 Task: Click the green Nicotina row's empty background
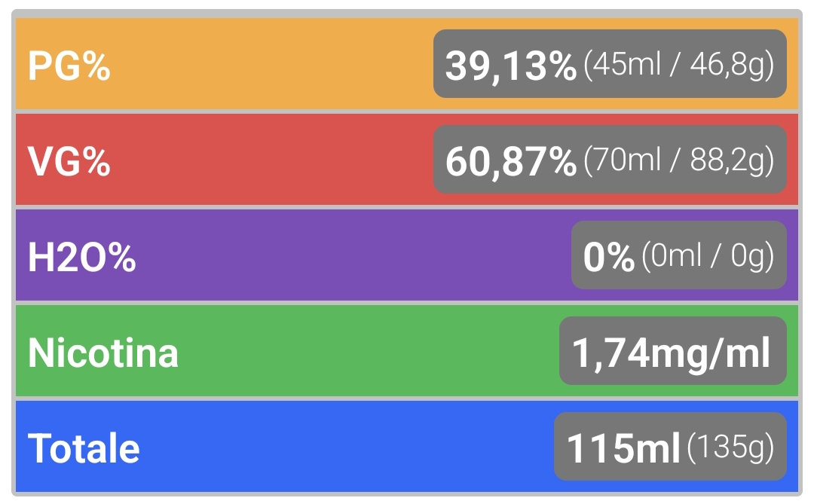click(369, 351)
